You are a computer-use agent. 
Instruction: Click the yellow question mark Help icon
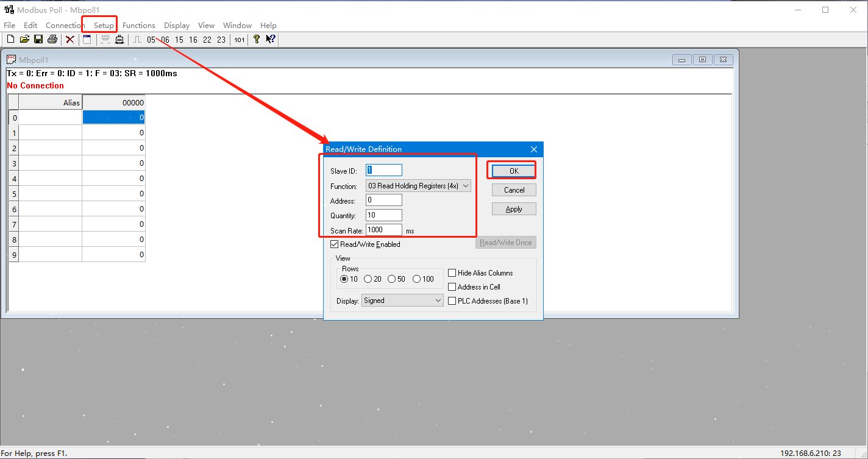(x=257, y=40)
